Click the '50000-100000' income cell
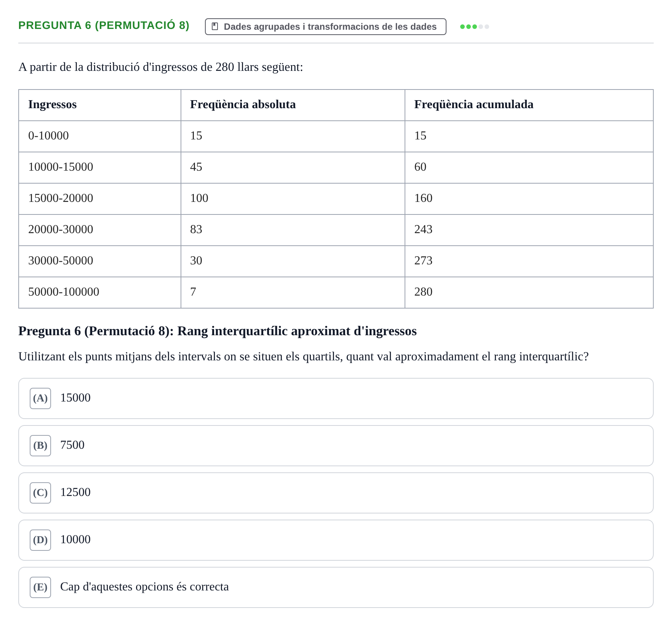This screenshot has width=672, height=627. [100, 293]
